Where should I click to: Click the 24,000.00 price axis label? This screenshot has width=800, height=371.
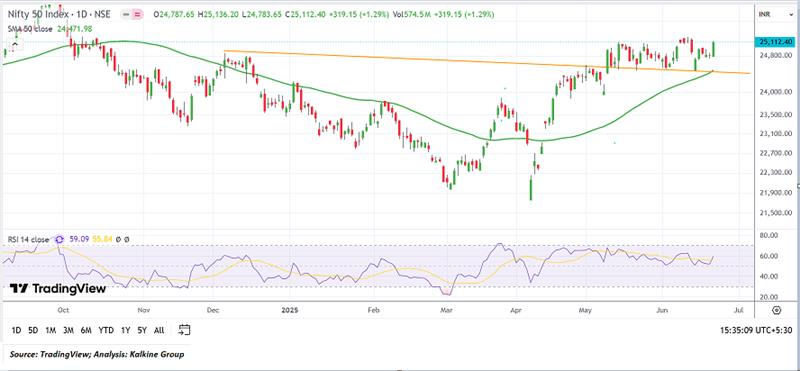click(x=776, y=92)
